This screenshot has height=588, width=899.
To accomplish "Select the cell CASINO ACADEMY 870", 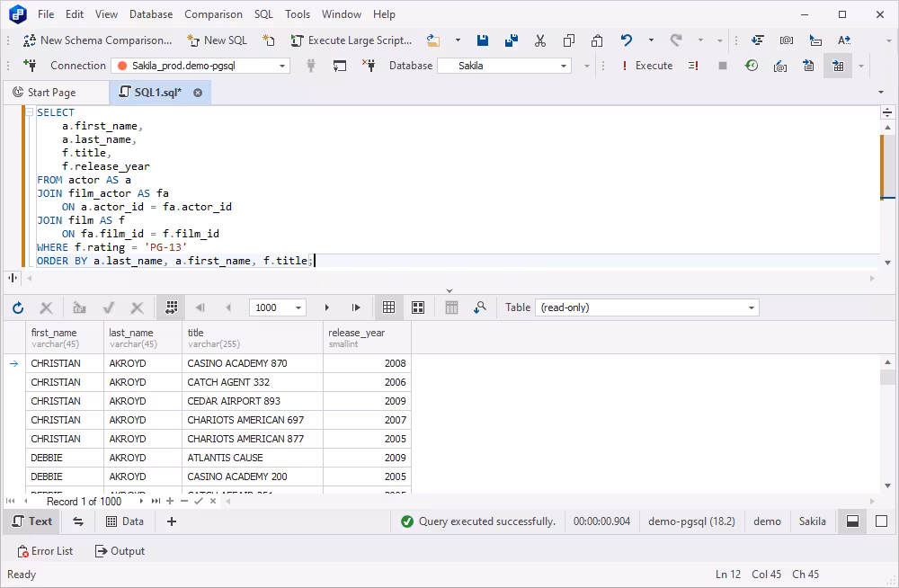I will pyautogui.click(x=253, y=363).
